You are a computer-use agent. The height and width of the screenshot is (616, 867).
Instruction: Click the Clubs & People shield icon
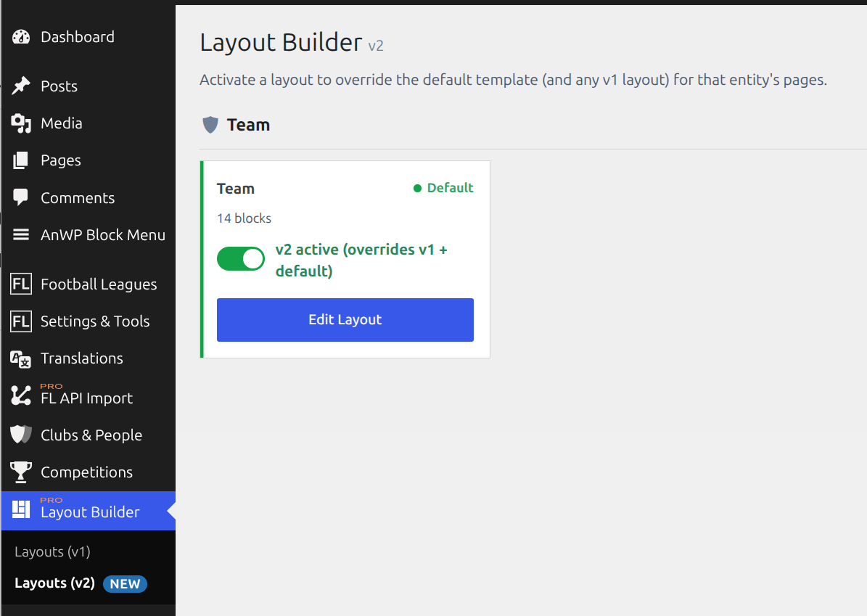(x=21, y=435)
